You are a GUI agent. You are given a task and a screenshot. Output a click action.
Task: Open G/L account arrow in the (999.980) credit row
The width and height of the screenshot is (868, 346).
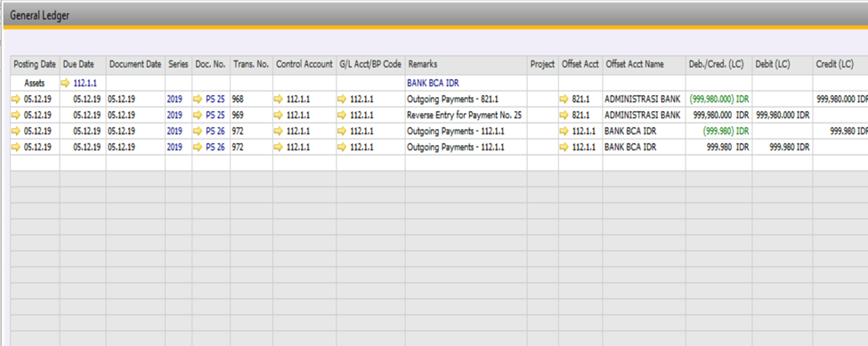[343, 132]
